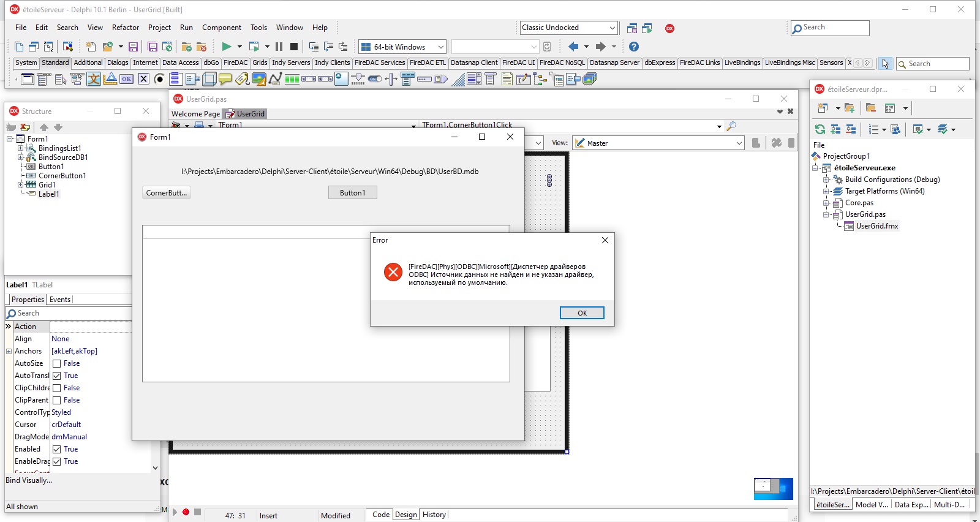Image resolution: width=980 pixels, height=522 pixels.
Task: Click the green Run arrow in the toolbar
Action: [227, 47]
